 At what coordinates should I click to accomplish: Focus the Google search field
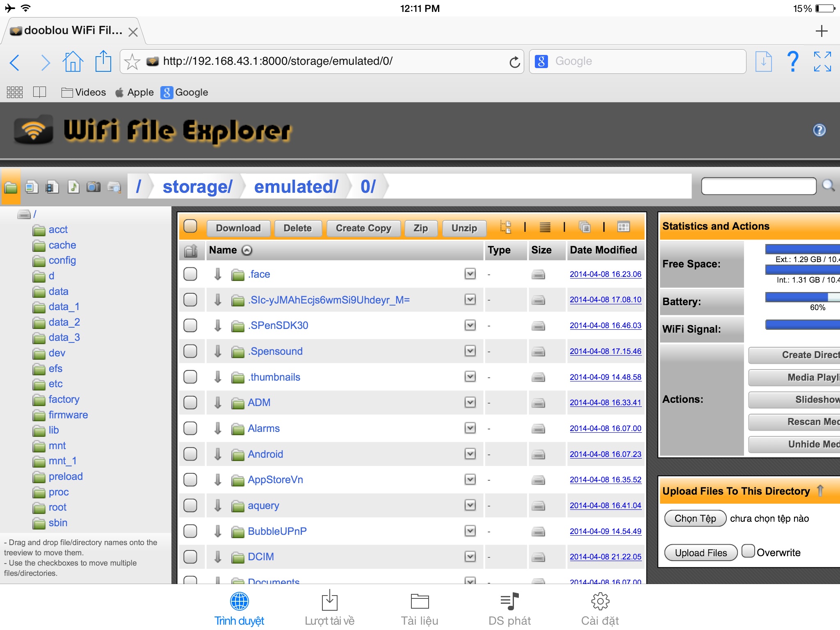(x=637, y=62)
